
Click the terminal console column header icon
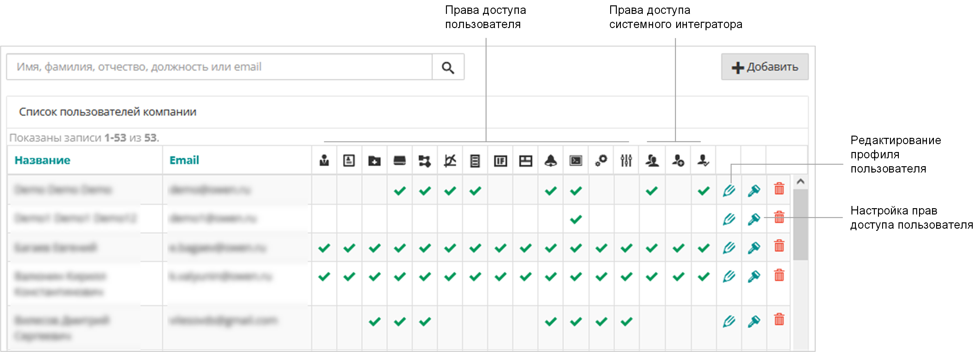[576, 161]
